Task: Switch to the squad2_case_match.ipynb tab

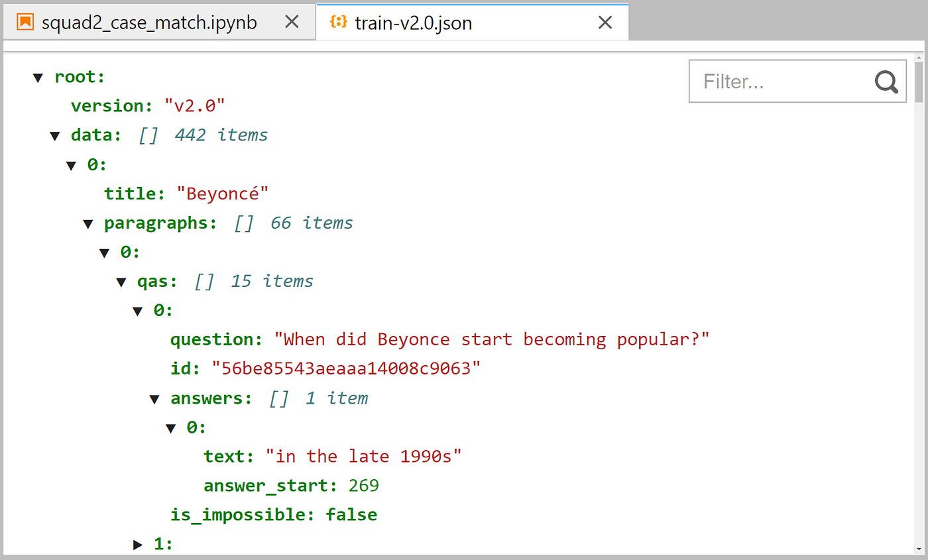Action: (149, 22)
